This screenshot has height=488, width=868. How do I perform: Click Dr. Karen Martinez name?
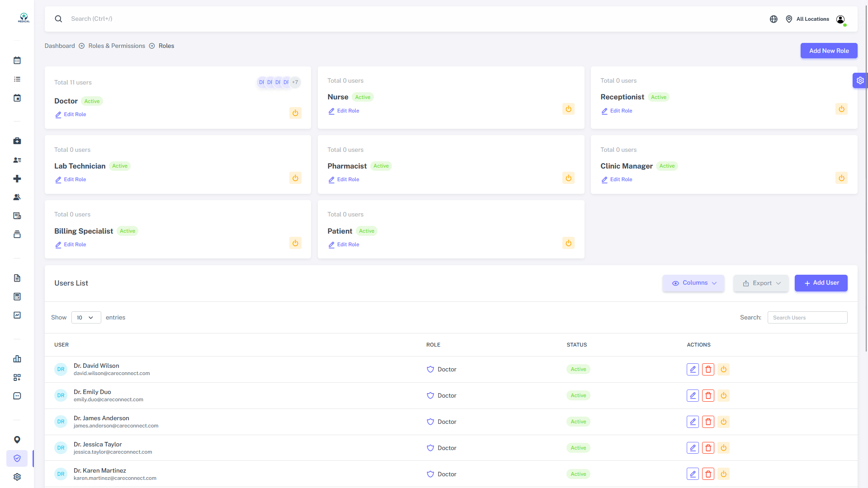(100, 470)
